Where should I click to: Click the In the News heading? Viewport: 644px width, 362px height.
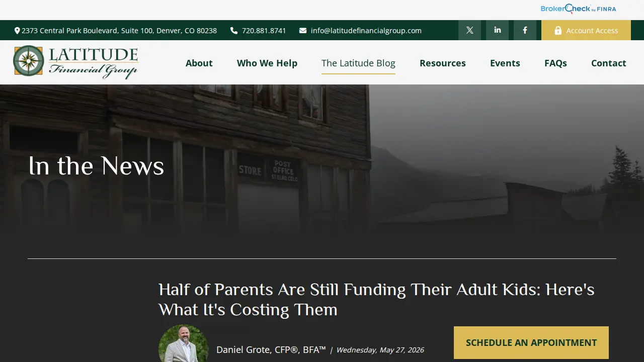[97, 166]
